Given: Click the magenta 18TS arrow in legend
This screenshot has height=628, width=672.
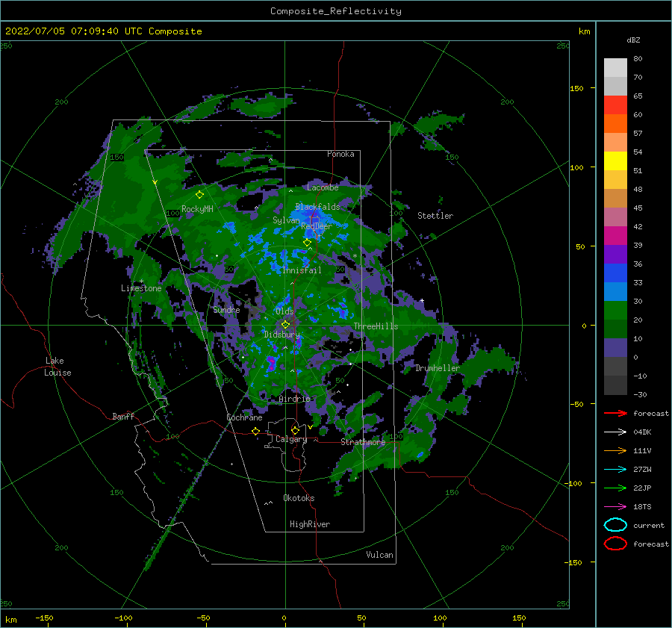Looking at the screenshot, I should 615,507.
